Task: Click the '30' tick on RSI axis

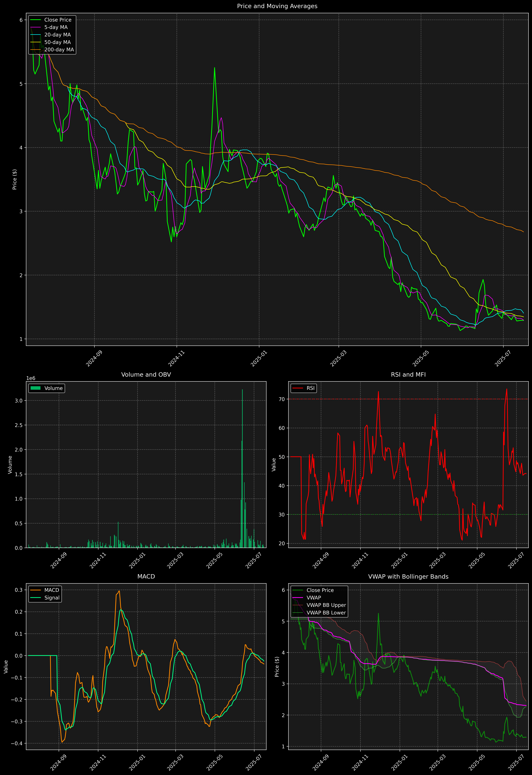Action: pyautogui.click(x=282, y=515)
